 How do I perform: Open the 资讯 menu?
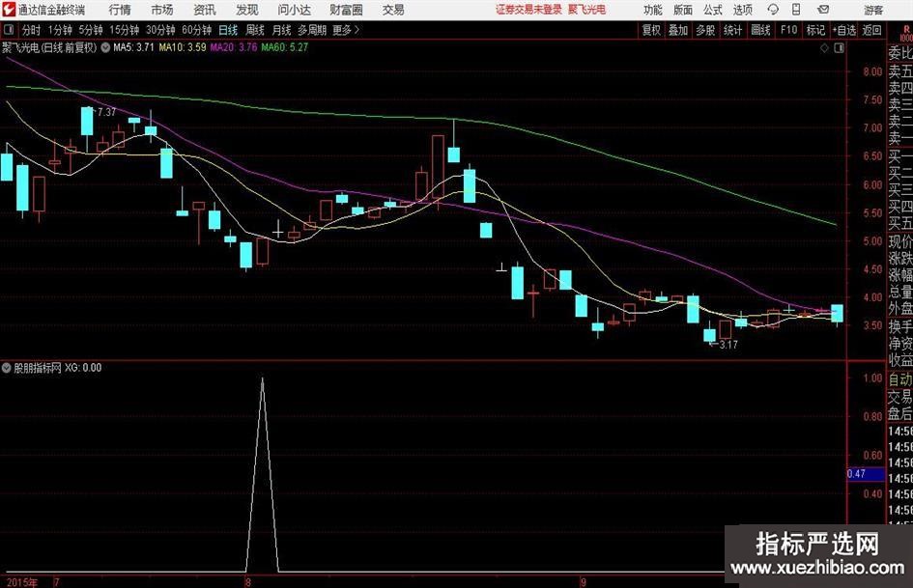click(205, 10)
